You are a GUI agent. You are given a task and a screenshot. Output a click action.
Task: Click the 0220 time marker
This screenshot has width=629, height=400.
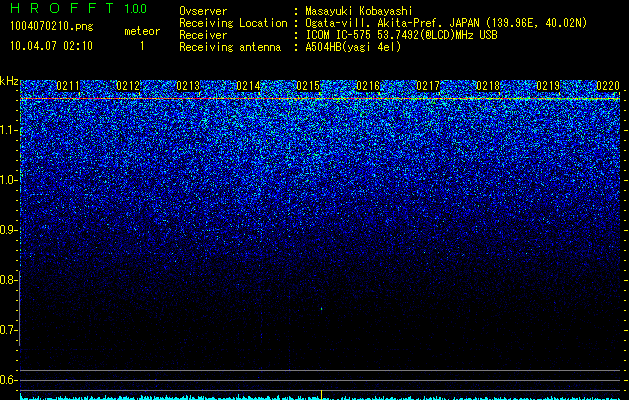click(x=608, y=86)
